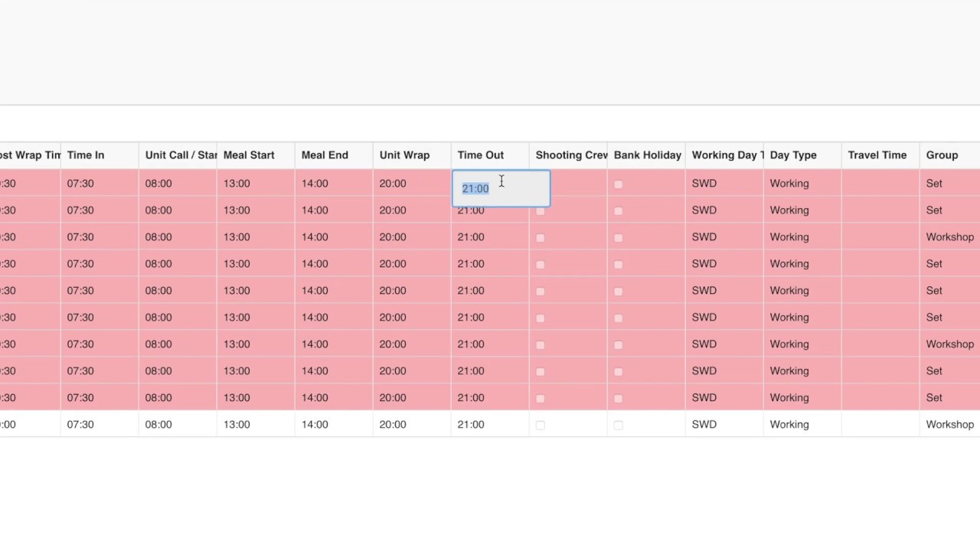Viewport: 980px width, 551px height.
Task: Select Meal Start 13:00 in the white unhighlighted row
Action: pyautogui.click(x=256, y=424)
